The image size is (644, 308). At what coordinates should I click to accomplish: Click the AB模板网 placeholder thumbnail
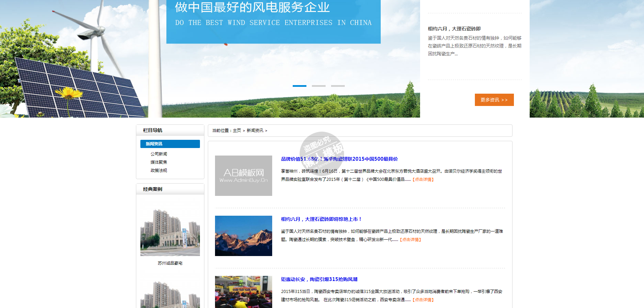243,176
